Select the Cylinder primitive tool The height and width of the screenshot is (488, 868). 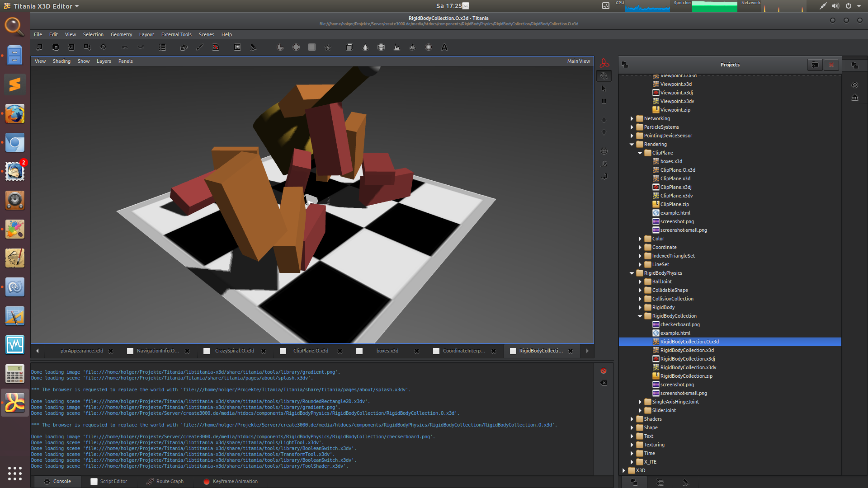pyautogui.click(x=381, y=47)
